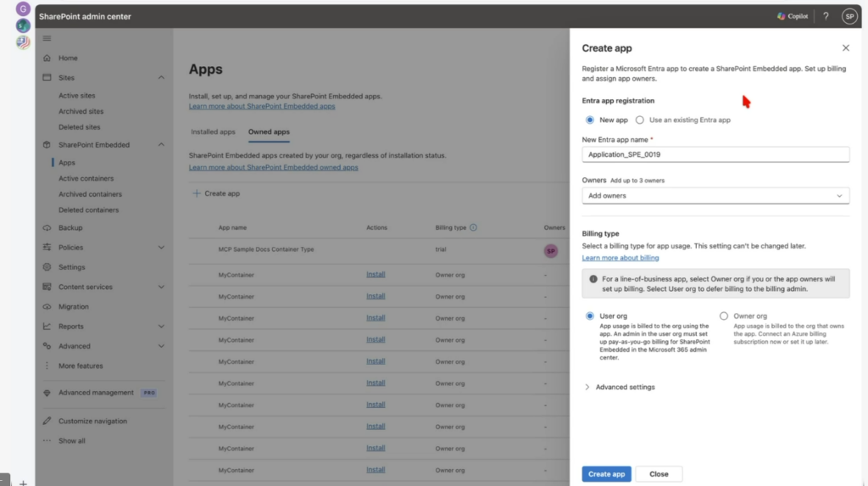Open Deleted sites in sidebar
The width and height of the screenshot is (868, 486).
[x=80, y=127]
